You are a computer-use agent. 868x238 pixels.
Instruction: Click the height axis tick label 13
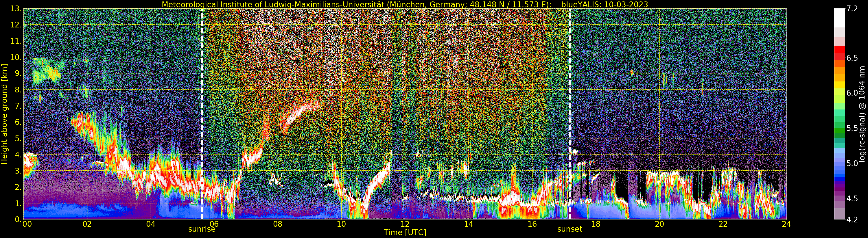point(16,9)
